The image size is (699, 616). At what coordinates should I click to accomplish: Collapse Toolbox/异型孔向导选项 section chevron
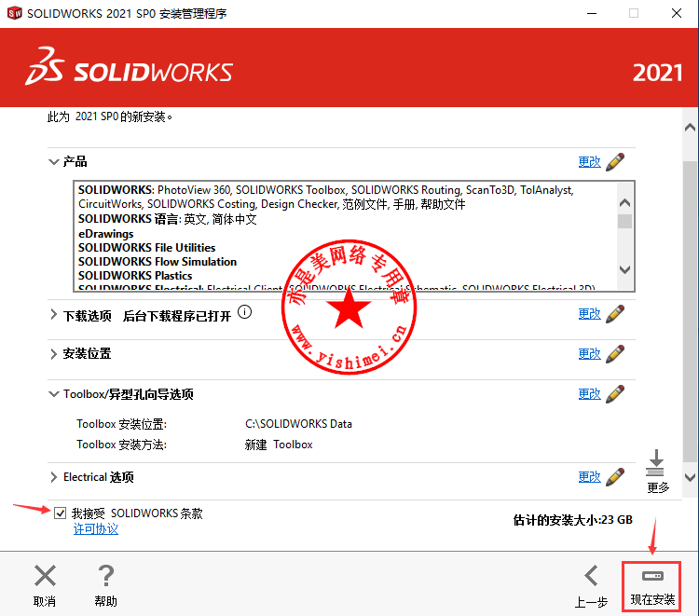(53, 394)
